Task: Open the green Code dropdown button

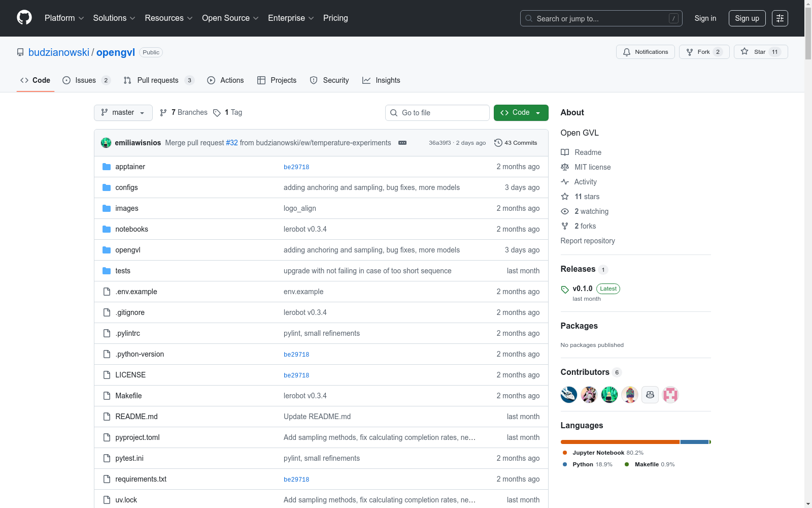Action: (521, 113)
